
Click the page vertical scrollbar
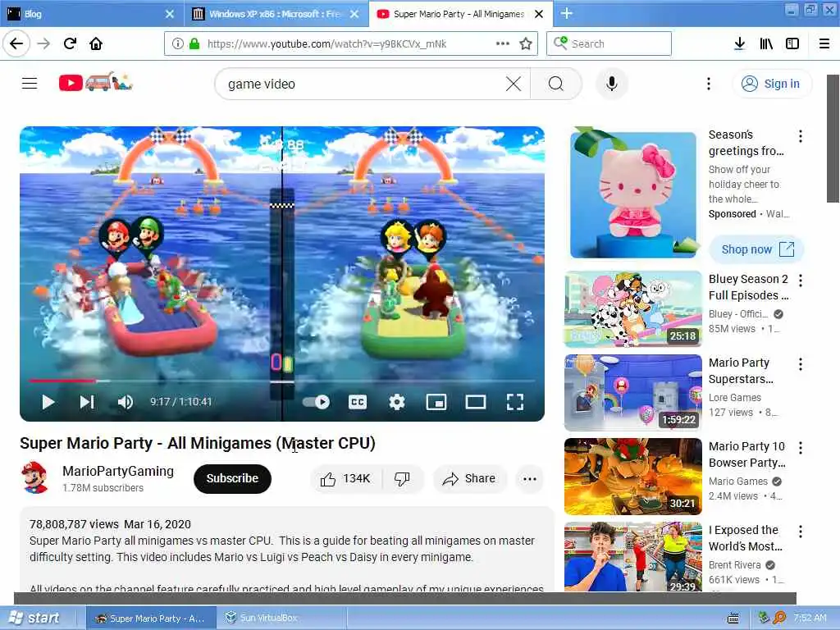(833, 138)
